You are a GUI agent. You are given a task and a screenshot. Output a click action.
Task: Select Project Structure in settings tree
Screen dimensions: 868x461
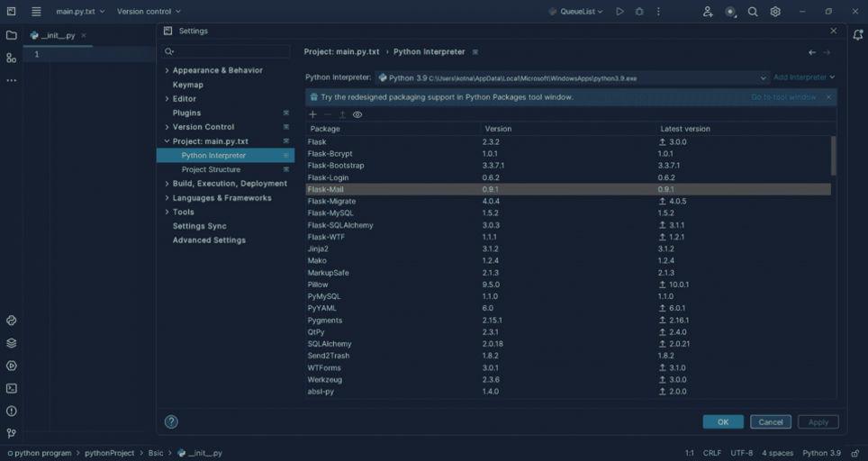click(x=211, y=169)
